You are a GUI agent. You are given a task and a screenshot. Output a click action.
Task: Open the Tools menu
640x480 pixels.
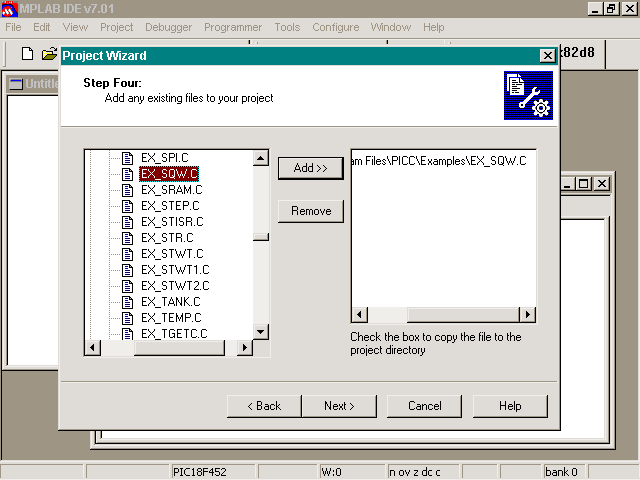(287, 27)
